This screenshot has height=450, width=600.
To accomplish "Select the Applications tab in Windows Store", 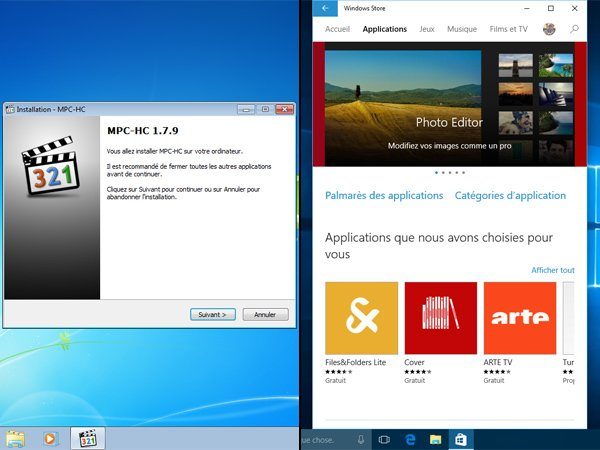I will (385, 29).
